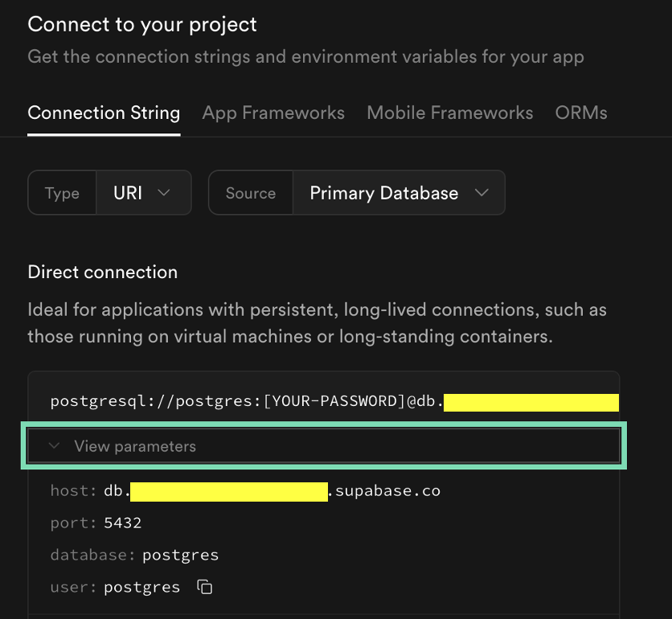The image size is (672, 619).
Task: Click the database value postgres
Action: coord(180,555)
